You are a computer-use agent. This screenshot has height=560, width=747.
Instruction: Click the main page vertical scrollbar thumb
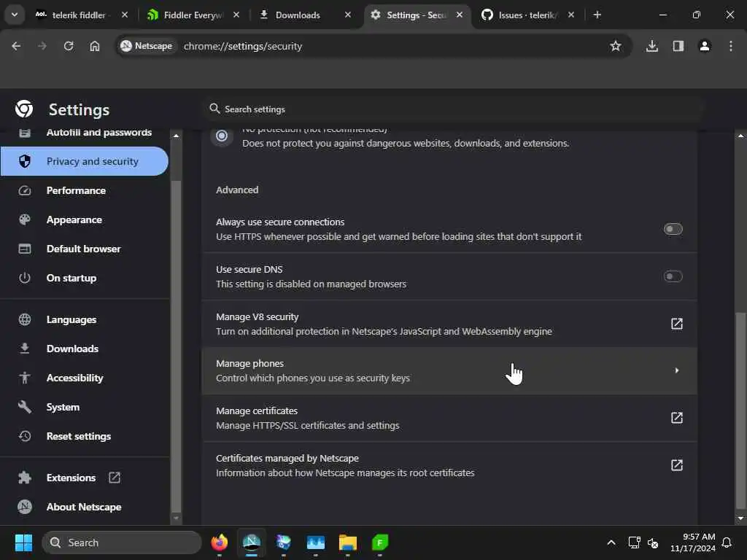740,410
